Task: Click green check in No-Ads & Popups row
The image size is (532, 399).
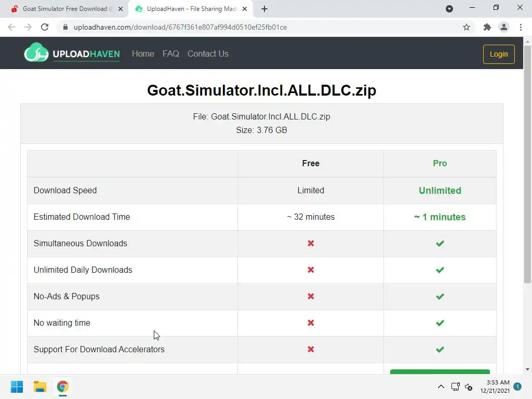Action: tap(440, 296)
